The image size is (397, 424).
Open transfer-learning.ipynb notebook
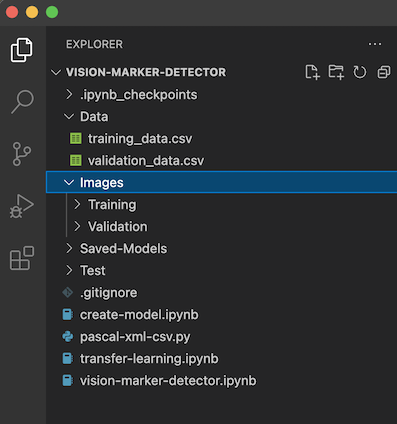(221, 359)
